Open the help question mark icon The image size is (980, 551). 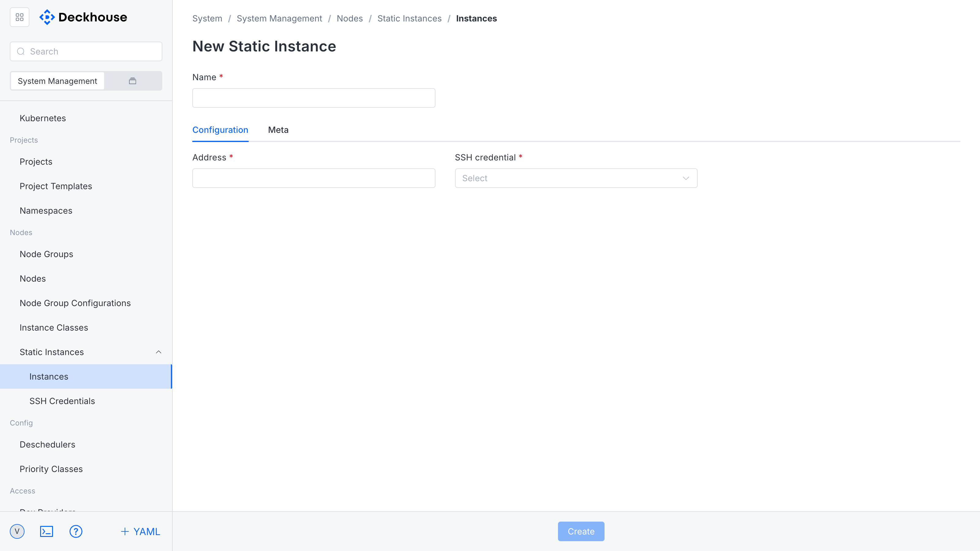point(76,531)
